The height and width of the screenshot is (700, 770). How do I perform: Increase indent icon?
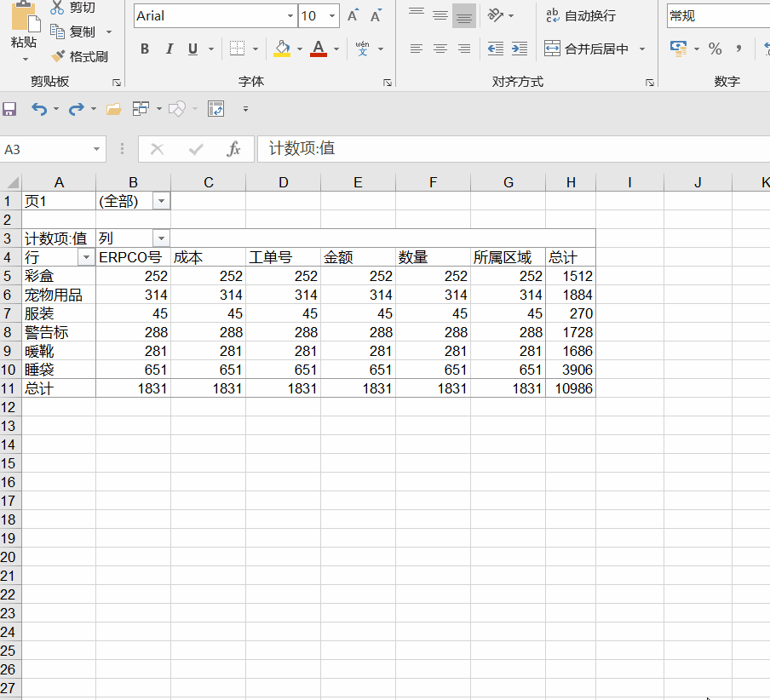pyautogui.click(x=520, y=49)
